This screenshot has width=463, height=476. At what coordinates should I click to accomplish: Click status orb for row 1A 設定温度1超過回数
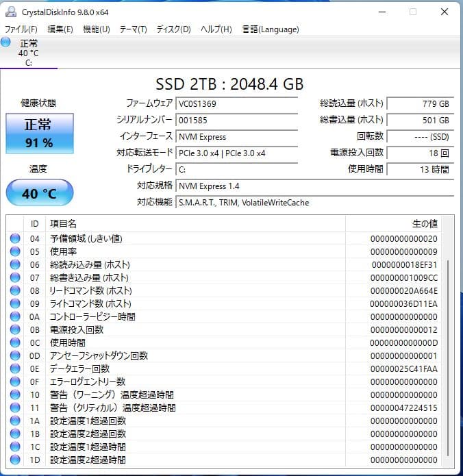pyautogui.click(x=15, y=421)
